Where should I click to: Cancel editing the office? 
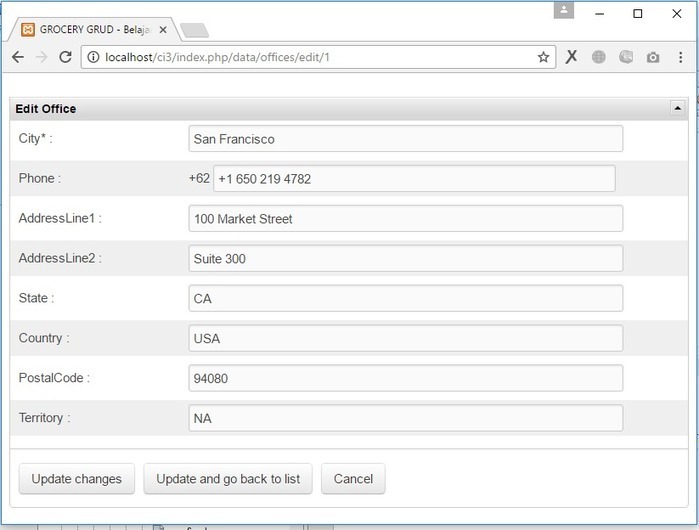pyautogui.click(x=353, y=479)
